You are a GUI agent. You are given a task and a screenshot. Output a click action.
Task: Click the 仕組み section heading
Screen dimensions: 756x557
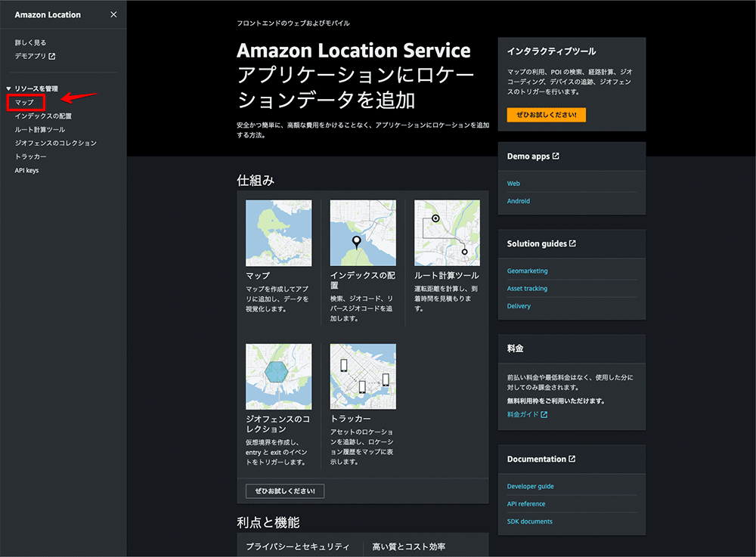tap(256, 181)
